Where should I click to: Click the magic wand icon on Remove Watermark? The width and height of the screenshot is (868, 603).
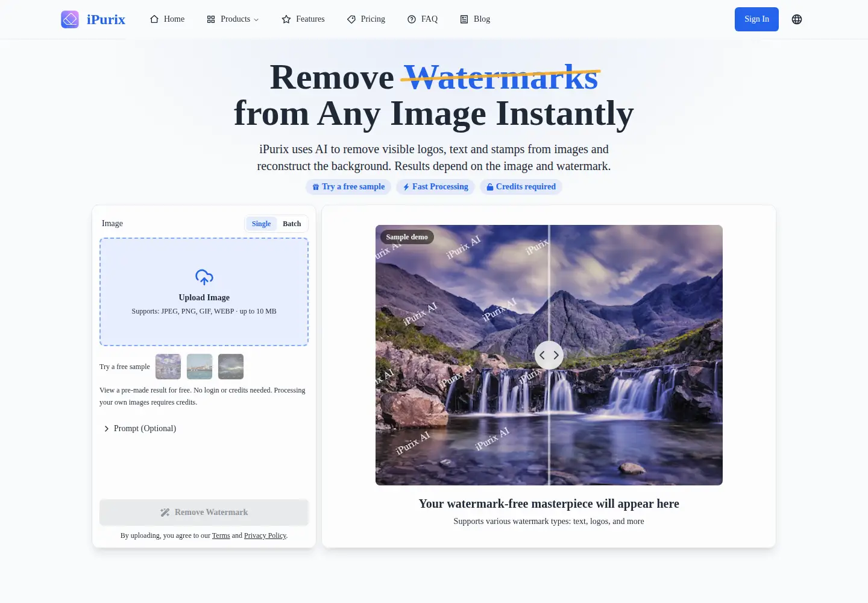tap(165, 513)
